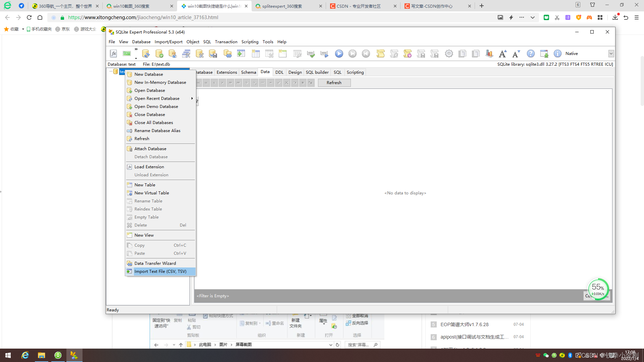This screenshot has height=362, width=644.
Task: Click the 55% download progress circle
Action: tap(598, 289)
